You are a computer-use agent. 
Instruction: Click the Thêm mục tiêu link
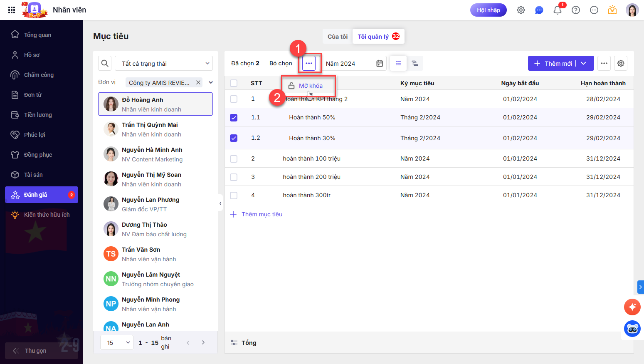tap(262, 214)
